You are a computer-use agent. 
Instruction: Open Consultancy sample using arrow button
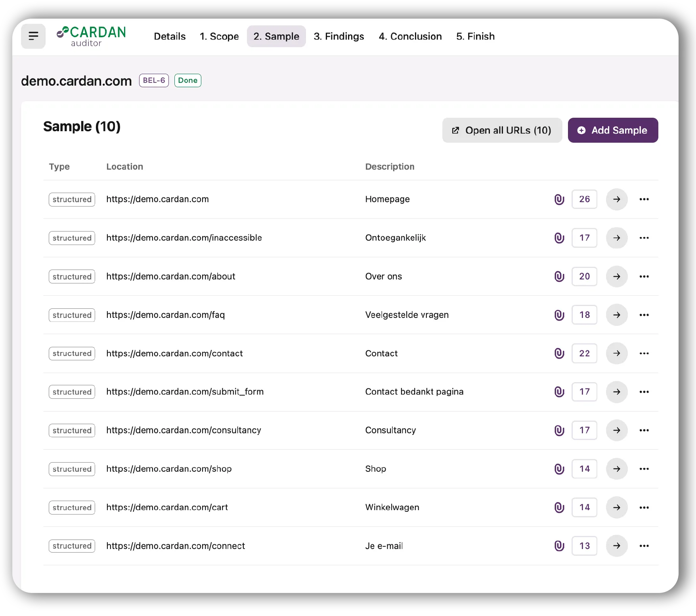click(617, 430)
